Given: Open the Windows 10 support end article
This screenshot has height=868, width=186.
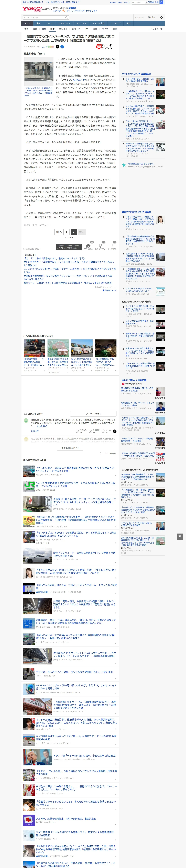Looking at the screenshot, I should 76,687.
